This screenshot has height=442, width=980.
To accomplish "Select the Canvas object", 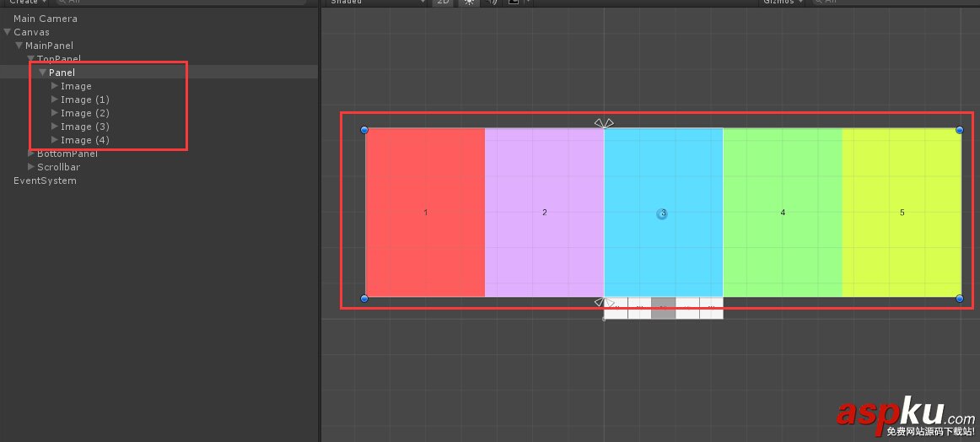I will [31, 32].
